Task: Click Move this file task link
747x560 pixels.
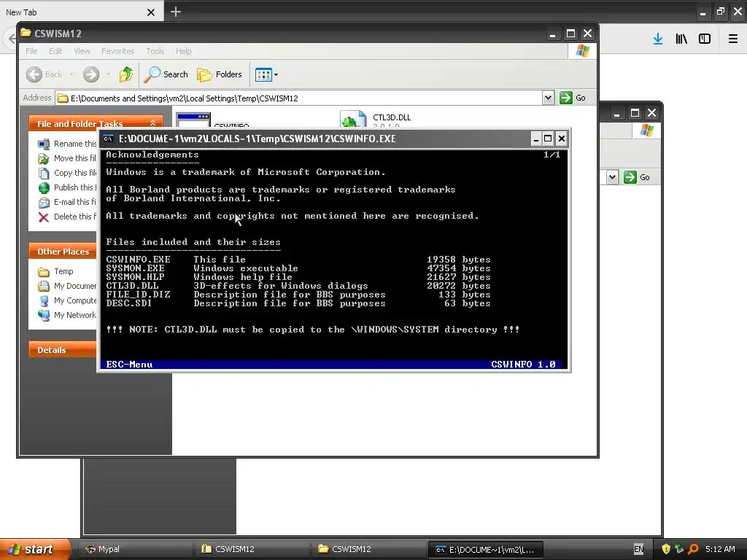Action: [x=75, y=158]
